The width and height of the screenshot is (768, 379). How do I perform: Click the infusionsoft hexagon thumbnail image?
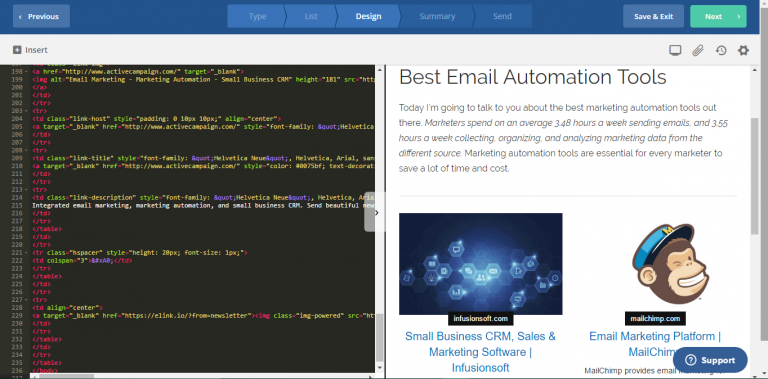point(480,263)
